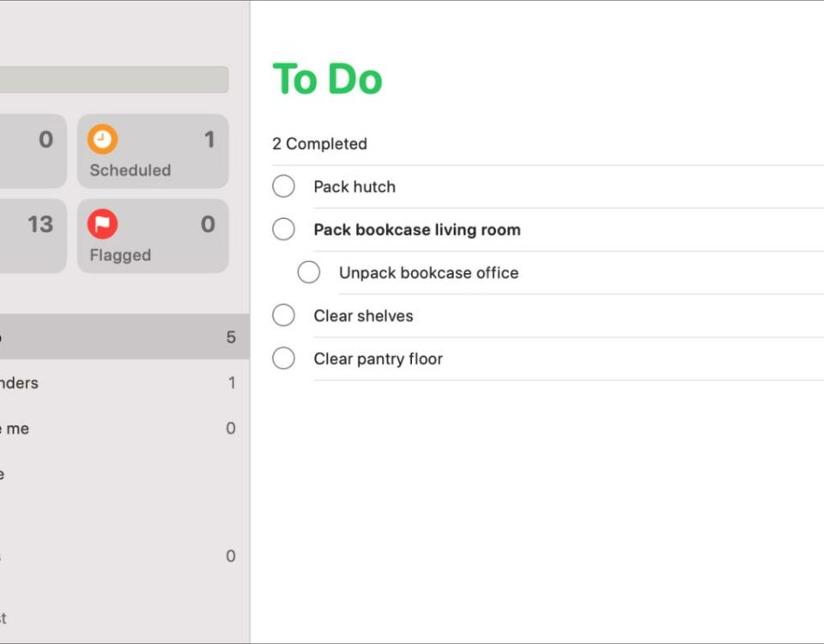Click the green "To Do" list title
This screenshot has width=824, height=644.
tap(327, 79)
